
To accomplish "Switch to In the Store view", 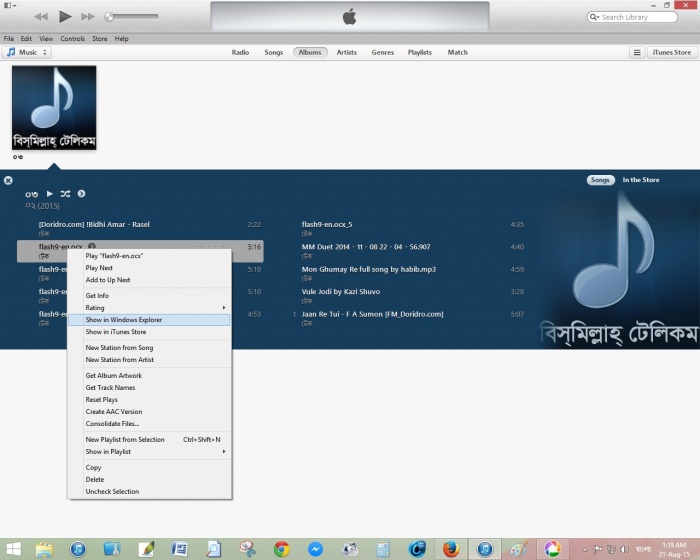I will click(x=641, y=180).
